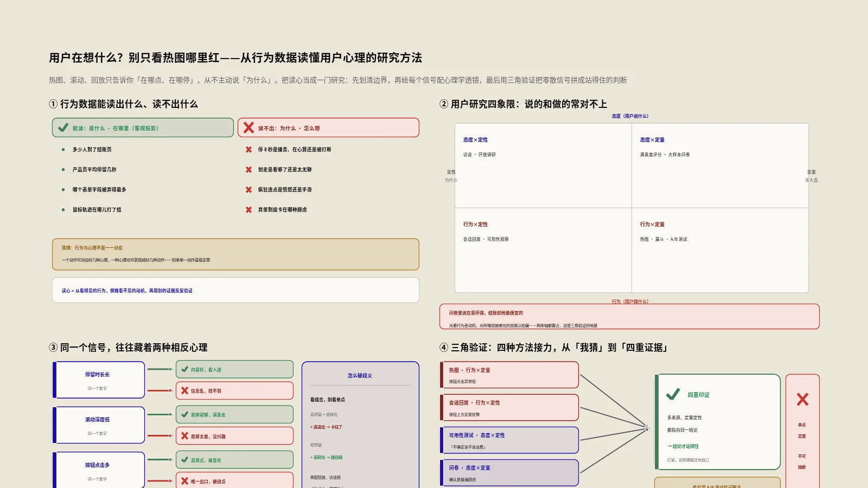Click the green arrow pointing to 真想点，被喜欢
868x488 pixels.
click(x=159, y=460)
